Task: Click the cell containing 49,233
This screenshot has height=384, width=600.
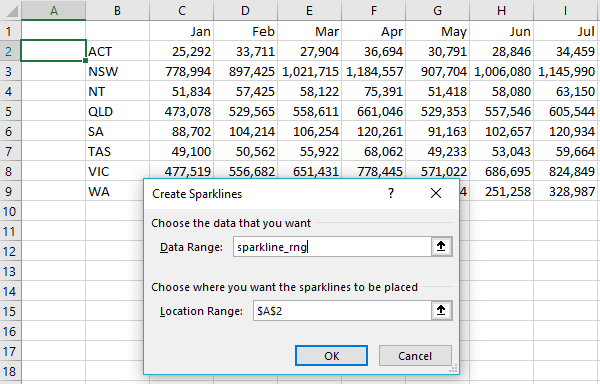Action: click(438, 151)
